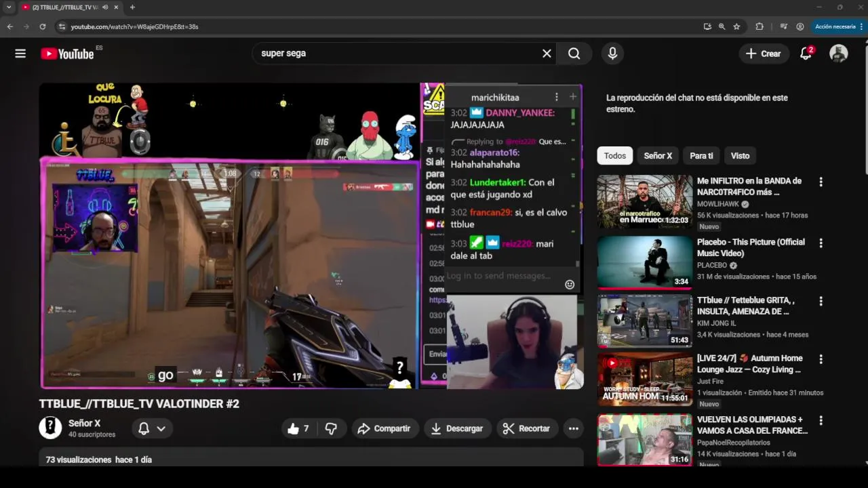The height and width of the screenshot is (488, 868).
Task: Select the Señor X filter chip
Action: (x=658, y=156)
